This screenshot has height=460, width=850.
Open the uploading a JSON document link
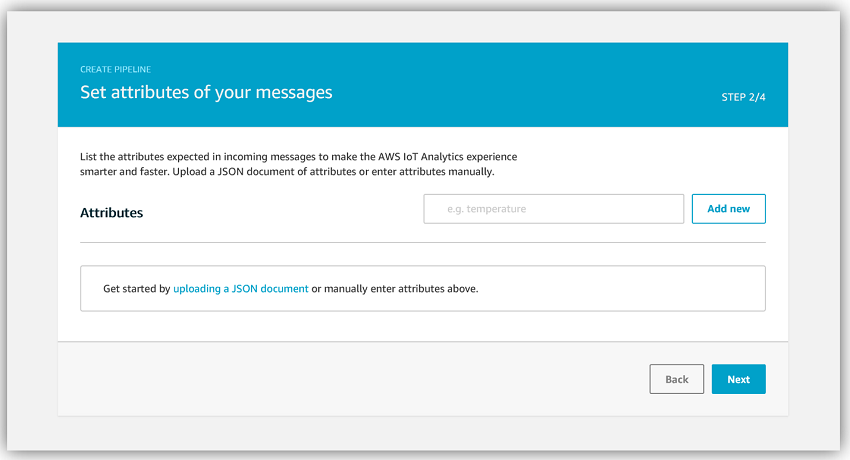241,289
